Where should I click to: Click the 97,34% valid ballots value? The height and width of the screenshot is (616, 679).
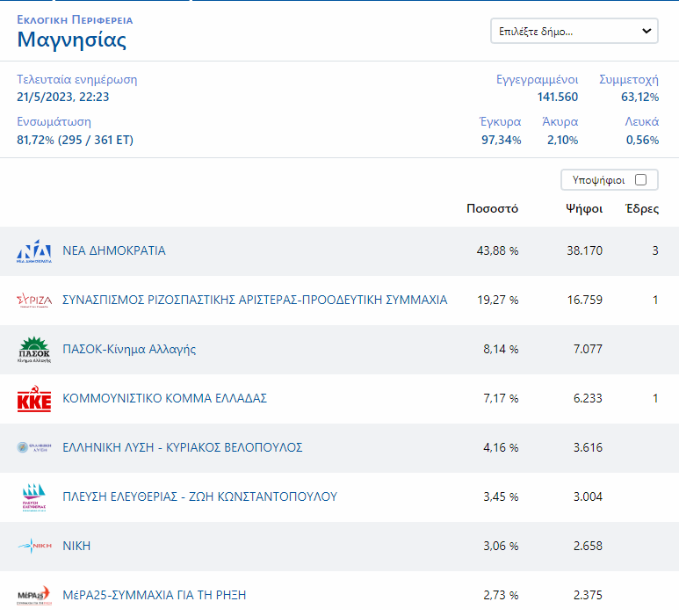502,140
